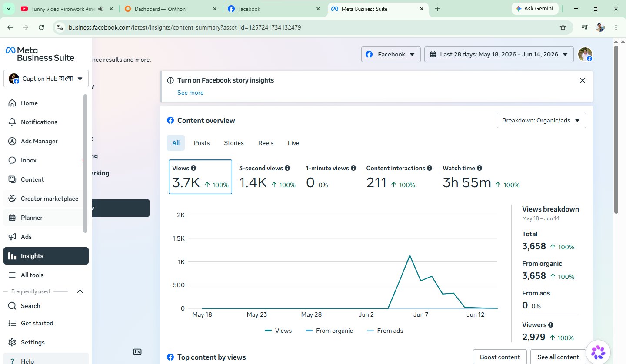Screen dimensions: 626x364
Task: Open the Ads megaphone item
Action: [x=46, y=237]
